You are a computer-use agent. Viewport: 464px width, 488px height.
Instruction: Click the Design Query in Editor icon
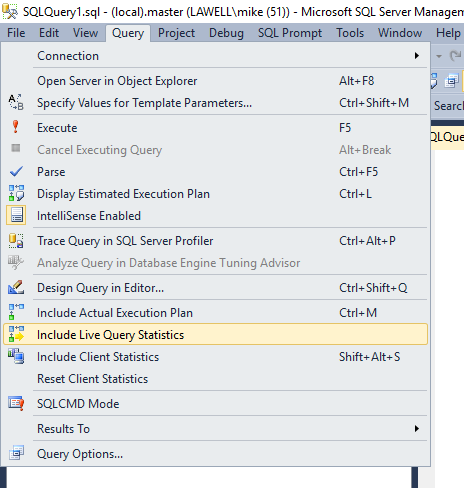16,287
